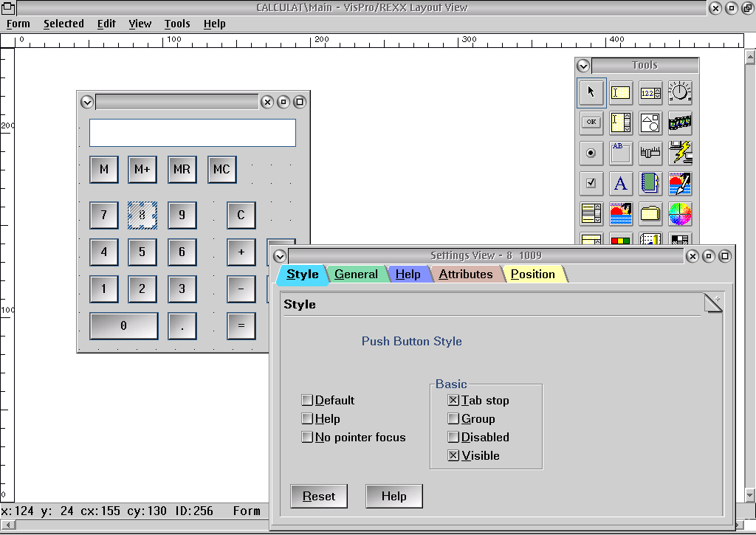The image size is (756, 535).
Task: Click the layout view vertical scrollbar up arrow
Action: [750, 58]
